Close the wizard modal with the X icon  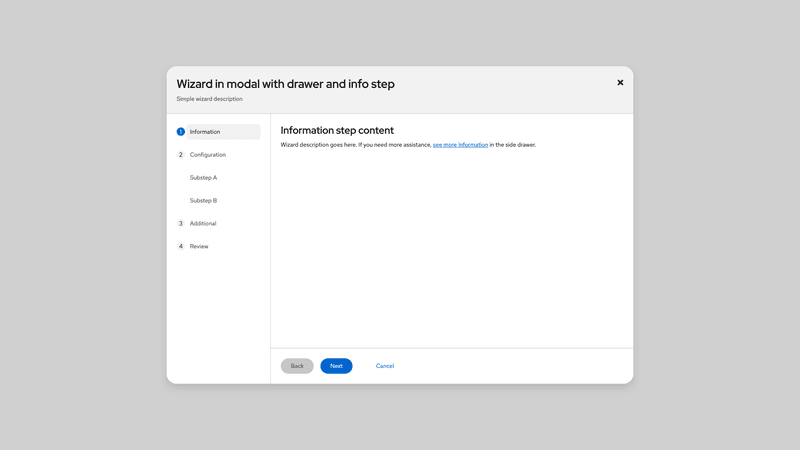620,83
